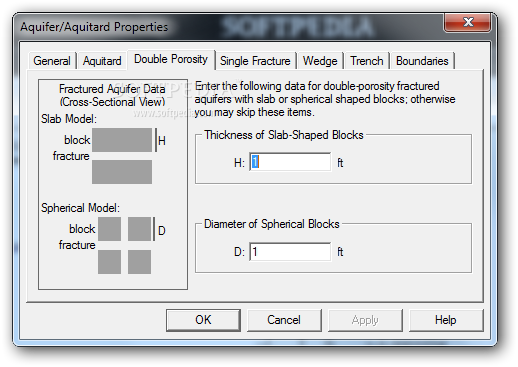The width and height of the screenshot is (518, 367).
Task: Click the H thickness input field
Action: 290,162
